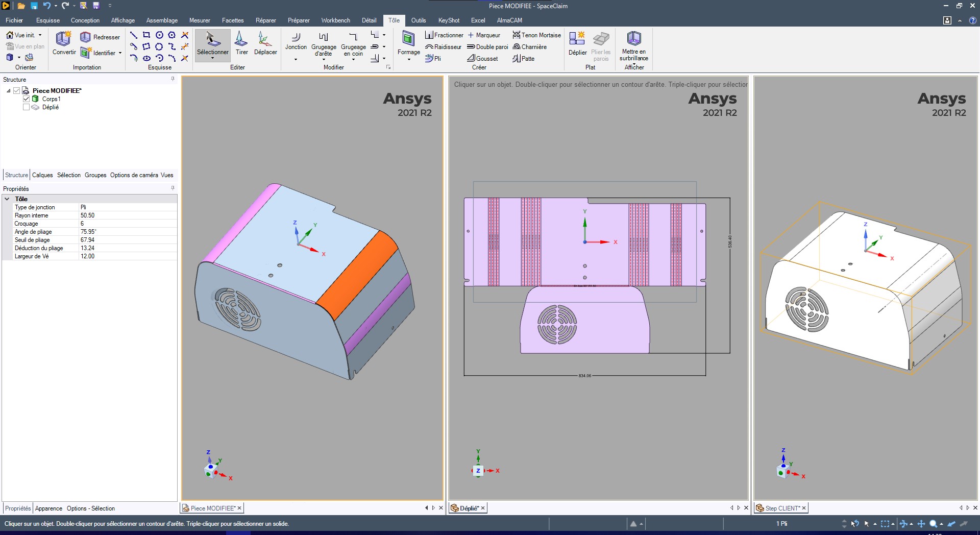This screenshot has width=980, height=535.
Task: Edit the Rayon interne value field
Action: coord(128,215)
